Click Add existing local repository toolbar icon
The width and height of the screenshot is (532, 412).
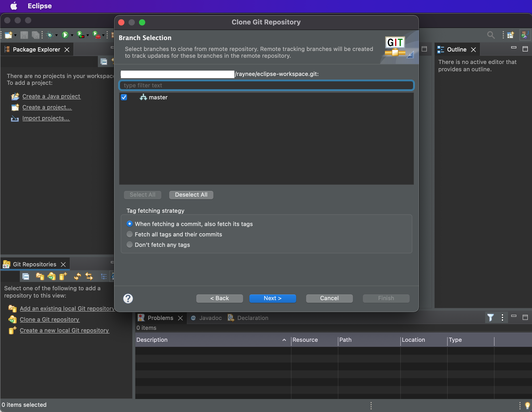(40, 276)
